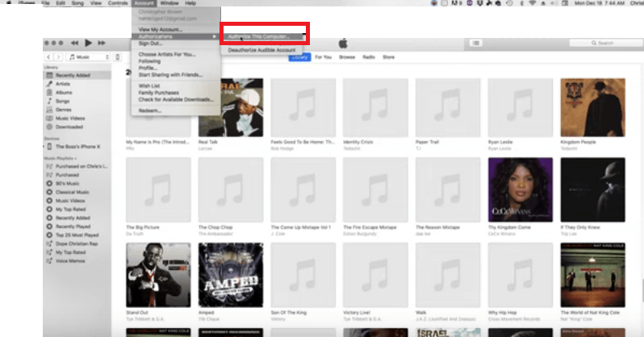
Task: Go forward with the right navigation arrow
Action: tap(58, 57)
